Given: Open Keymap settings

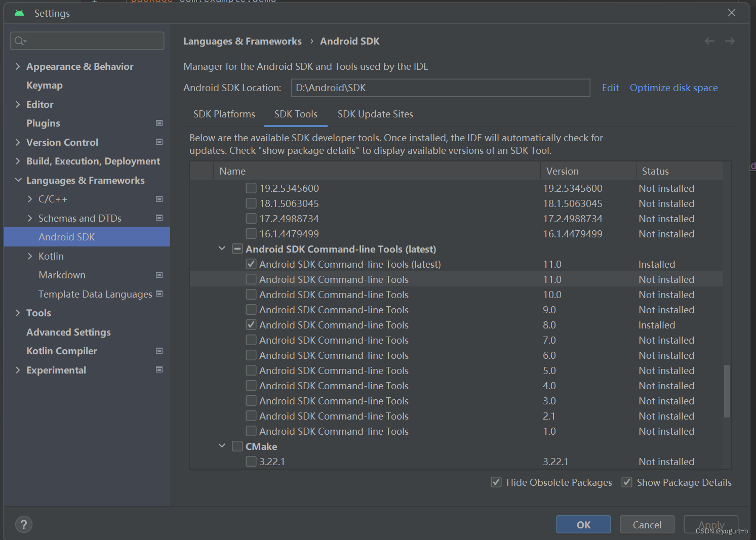Looking at the screenshot, I should click(45, 86).
